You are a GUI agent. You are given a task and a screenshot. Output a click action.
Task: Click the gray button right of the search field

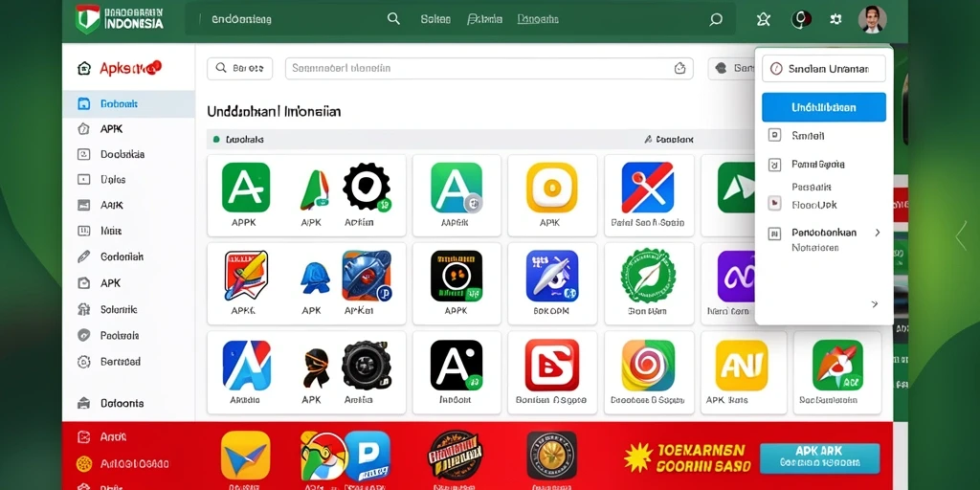point(731,68)
